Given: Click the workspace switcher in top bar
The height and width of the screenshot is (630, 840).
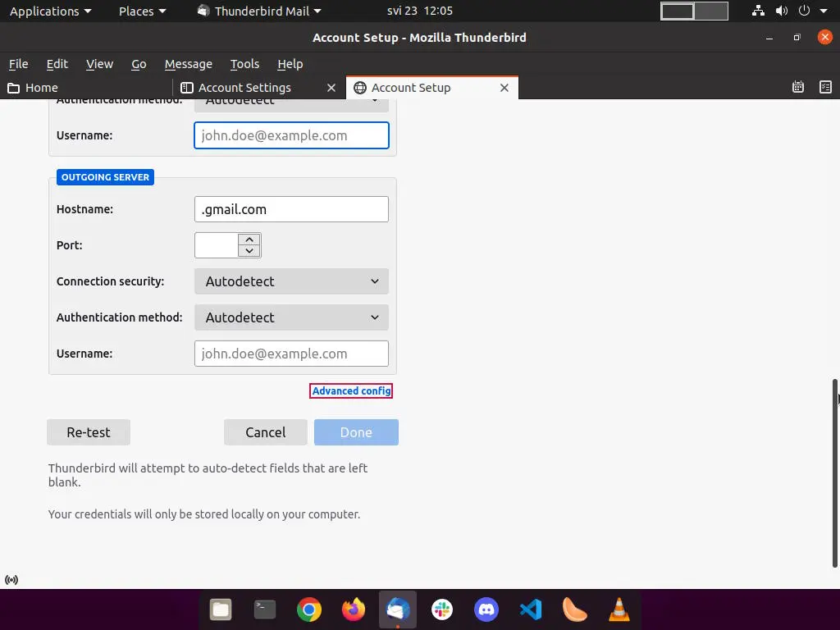Looking at the screenshot, I should coord(694,11).
